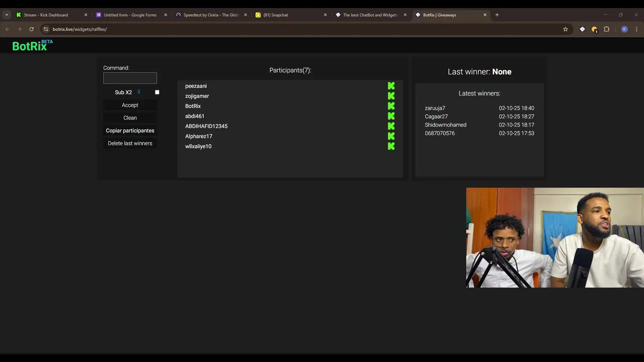Open the Chrome extensions puzzle icon
Screen dimensions: 644x362
(607, 29)
